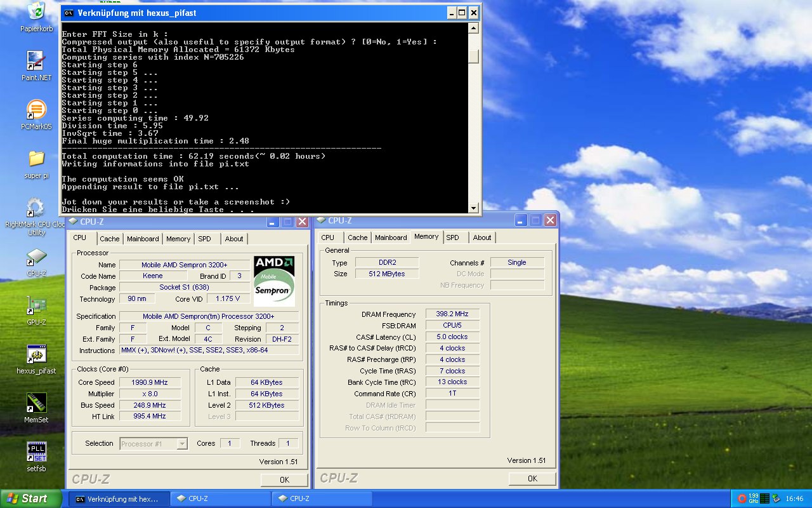Open Caches tab in left CPU-Z
Image resolution: width=812 pixels, height=508 pixels.
tap(109, 239)
